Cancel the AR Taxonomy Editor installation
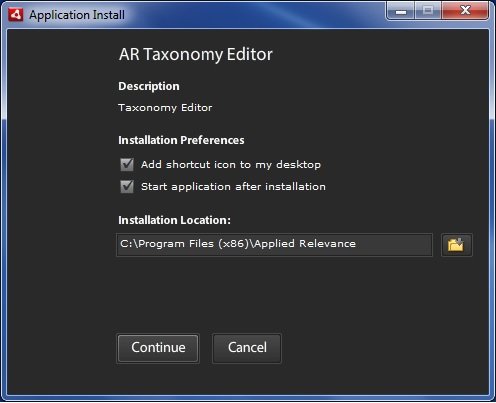The width and height of the screenshot is (496, 403). pyautogui.click(x=247, y=348)
